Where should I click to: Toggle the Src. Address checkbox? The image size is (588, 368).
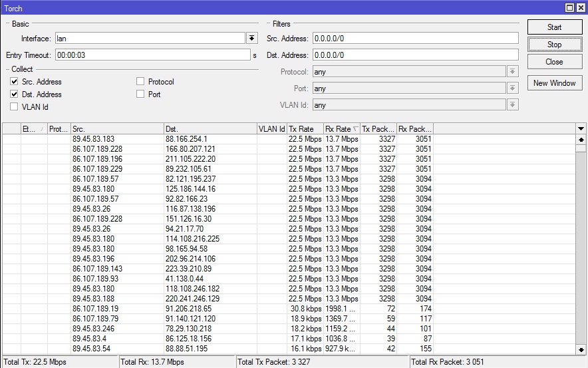[x=14, y=82]
